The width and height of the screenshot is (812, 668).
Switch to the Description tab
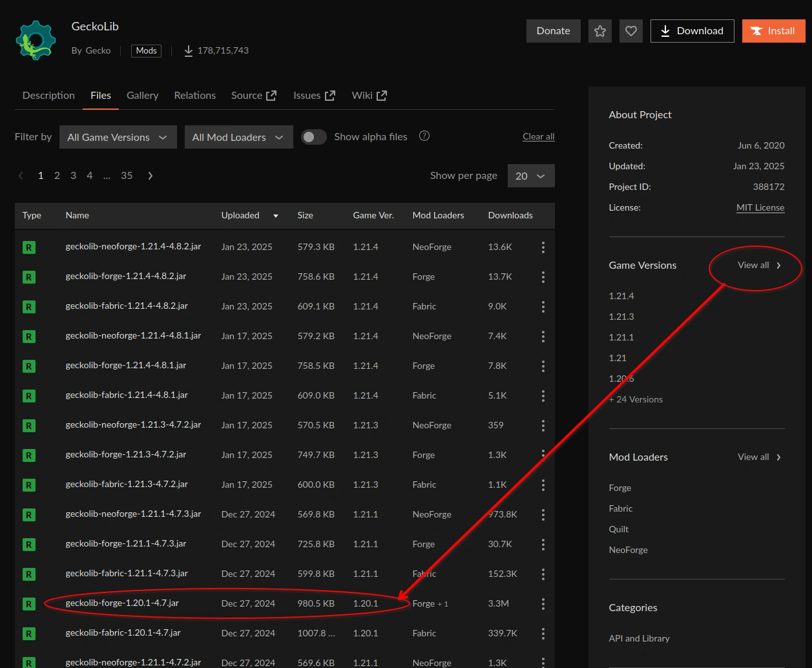[x=48, y=96]
